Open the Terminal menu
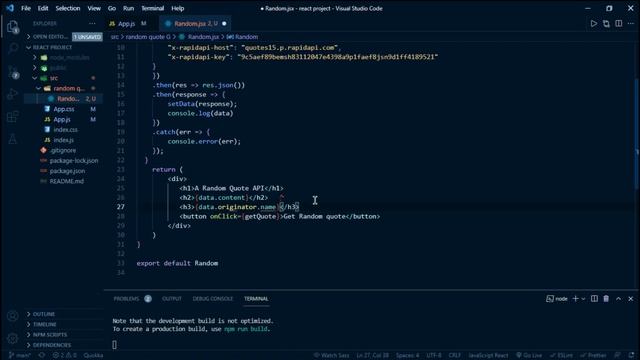 (152, 8)
